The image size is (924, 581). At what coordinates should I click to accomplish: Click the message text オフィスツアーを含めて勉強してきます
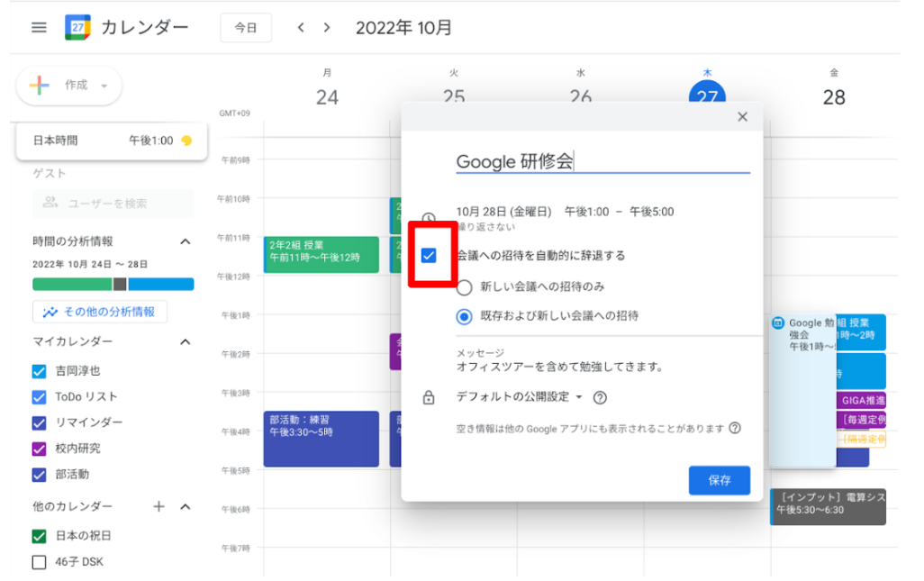coord(560,368)
